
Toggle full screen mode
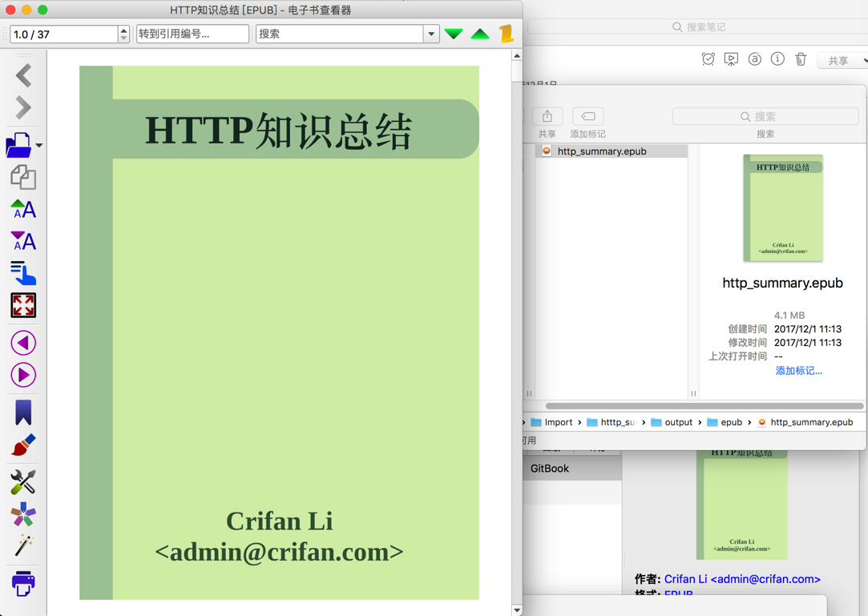point(23,305)
